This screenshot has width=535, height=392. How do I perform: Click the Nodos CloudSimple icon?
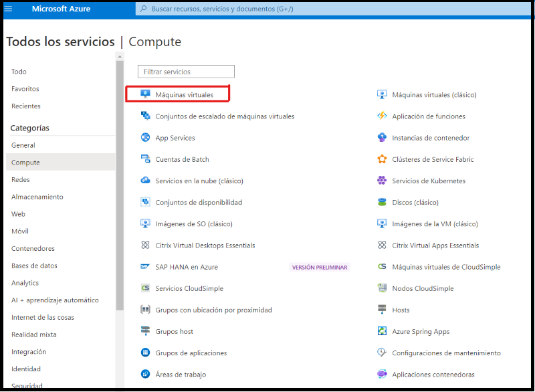(382, 288)
